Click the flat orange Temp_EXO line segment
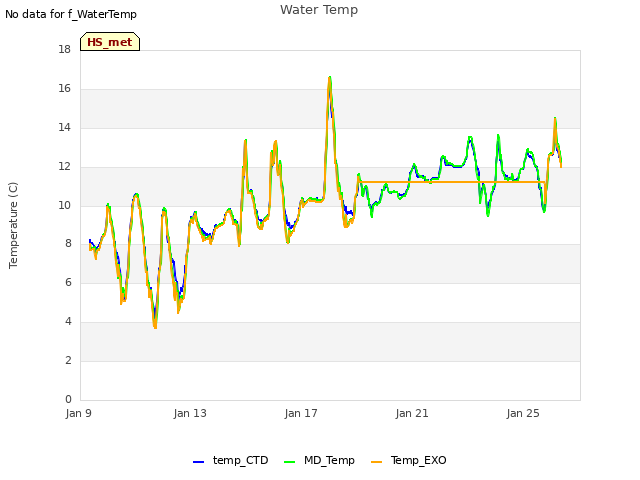This screenshot has height=480, width=640. (x=452, y=182)
